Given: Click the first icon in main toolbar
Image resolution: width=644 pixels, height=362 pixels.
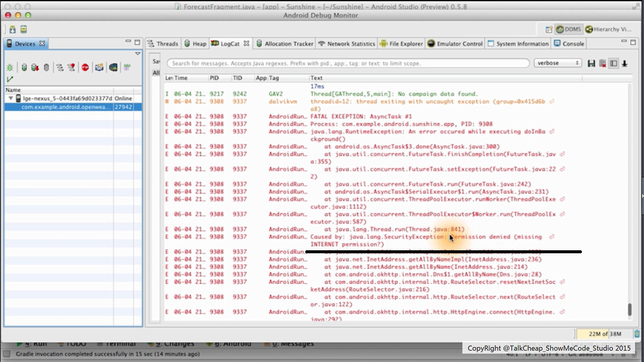Looking at the screenshot, I should click(x=13, y=29).
